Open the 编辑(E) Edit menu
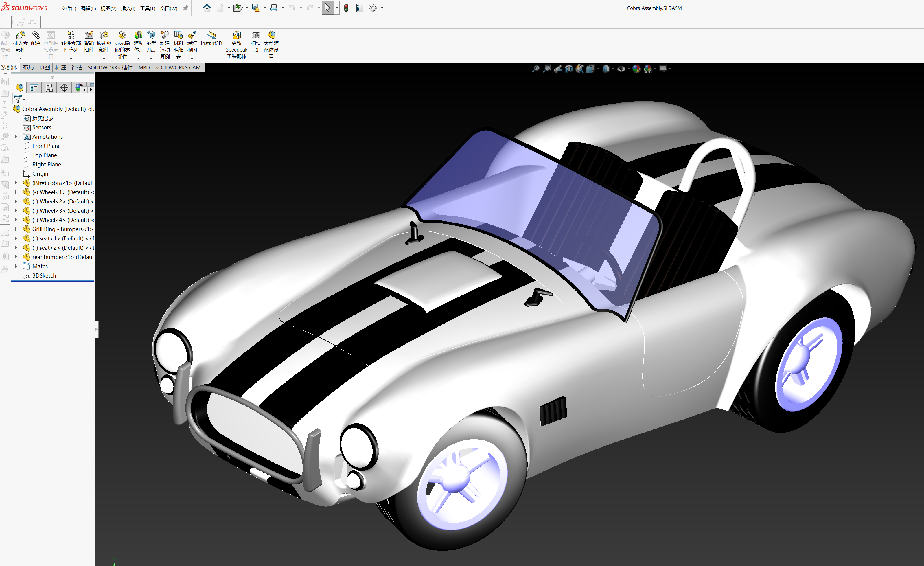This screenshot has height=566, width=924. 88,8
